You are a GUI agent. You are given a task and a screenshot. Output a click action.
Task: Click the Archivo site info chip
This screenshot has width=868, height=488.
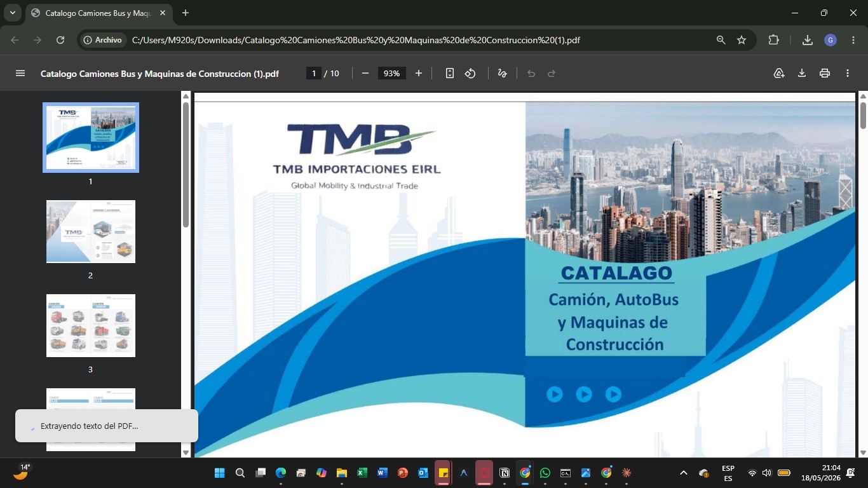(x=103, y=40)
